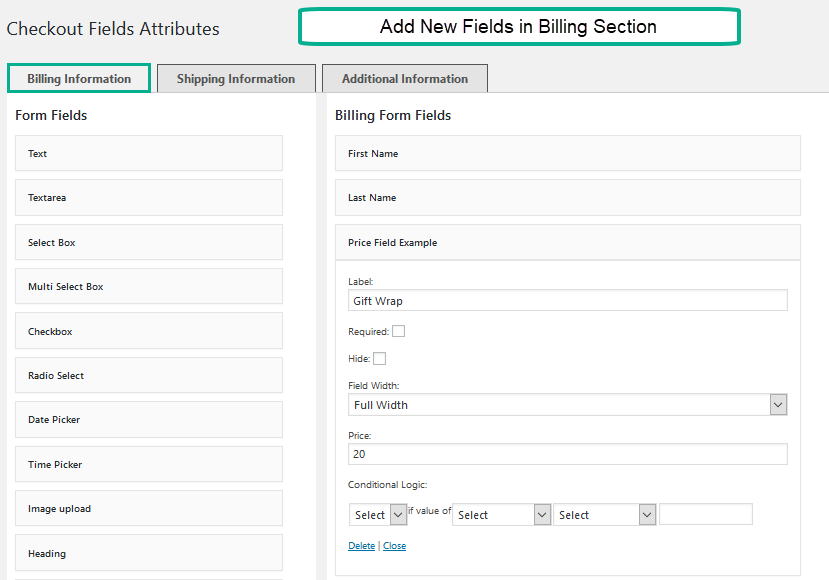Tick the Hide checkbox
829x580 pixels.
click(x=379, y=359)
